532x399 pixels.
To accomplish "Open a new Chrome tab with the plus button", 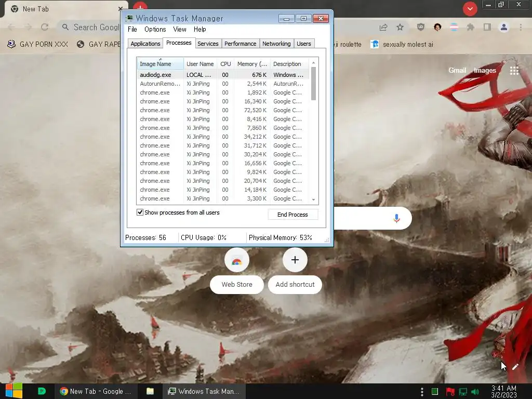I will point(140,7).
